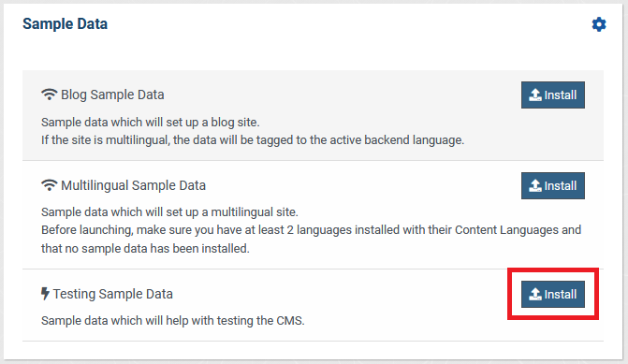Screen dimensions: 628x364
Task: Select the Blog Sample Data title
Action: [112, 95]
